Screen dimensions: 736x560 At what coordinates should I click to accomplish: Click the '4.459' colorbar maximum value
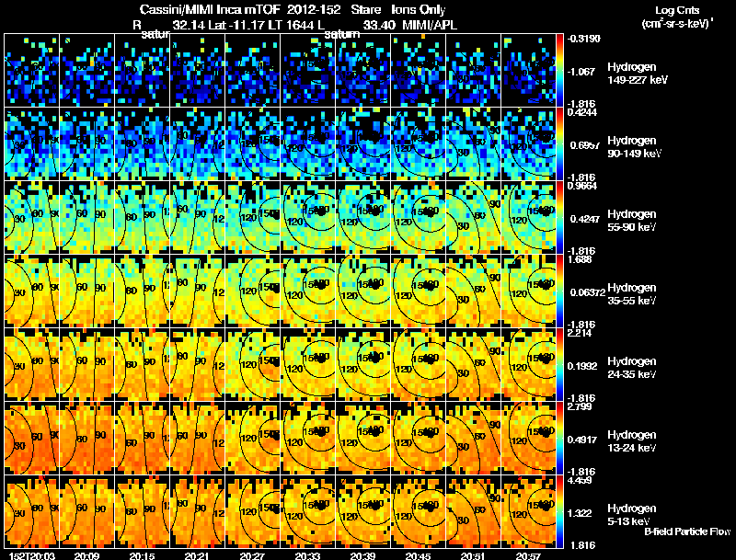pyautogui.click(x=580, y=480)
